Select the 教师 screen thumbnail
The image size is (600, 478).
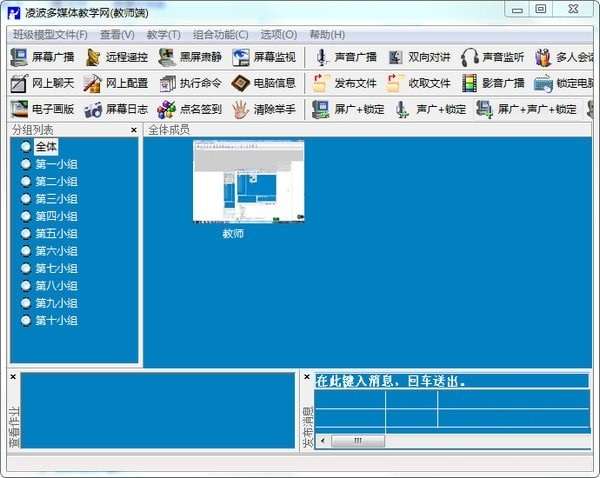[x=248, y=181]
